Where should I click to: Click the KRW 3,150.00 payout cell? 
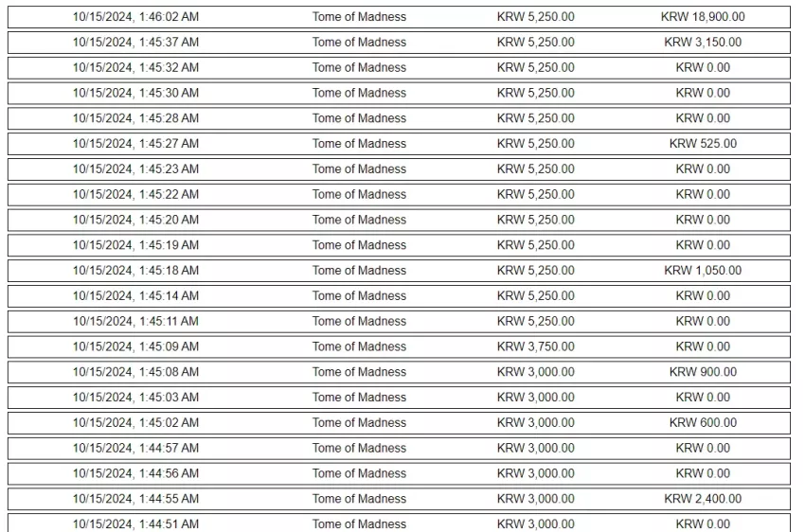click(x=703, y=42)
